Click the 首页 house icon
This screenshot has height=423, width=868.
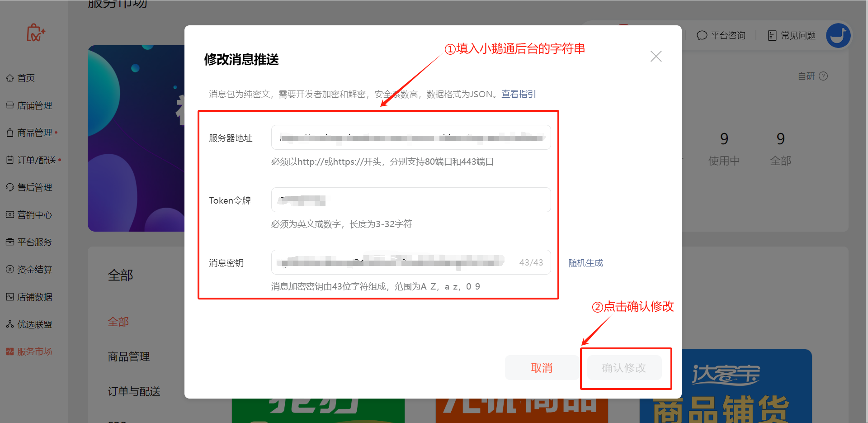10,78
